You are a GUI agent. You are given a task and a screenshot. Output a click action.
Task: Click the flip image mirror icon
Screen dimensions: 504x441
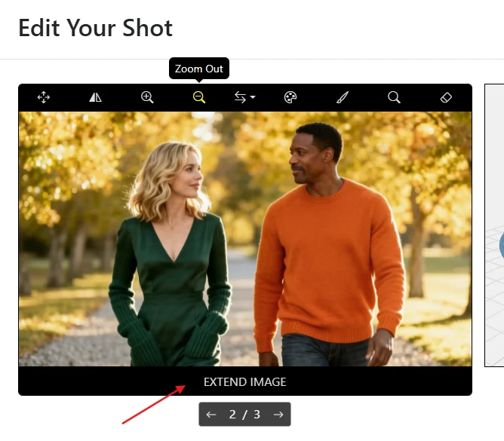(x=96, y=97)
